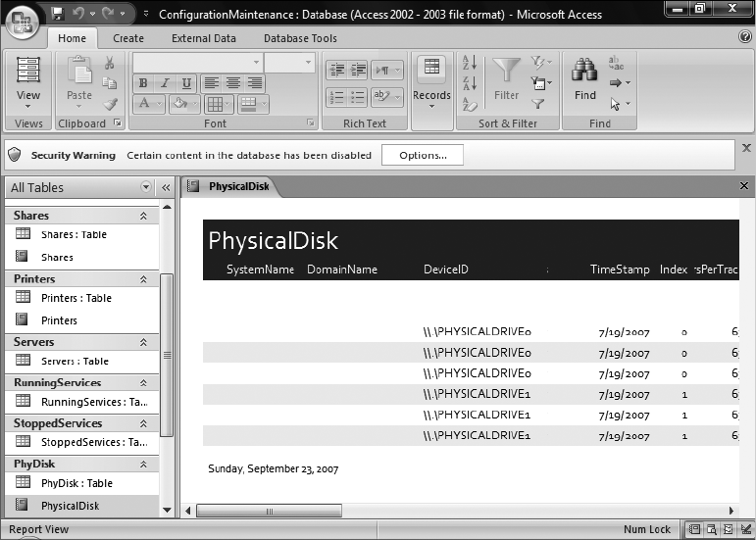Open Selection filter dropdown
Image resolution: width=756 pixels, height=540 pixels.
point(541,62)
